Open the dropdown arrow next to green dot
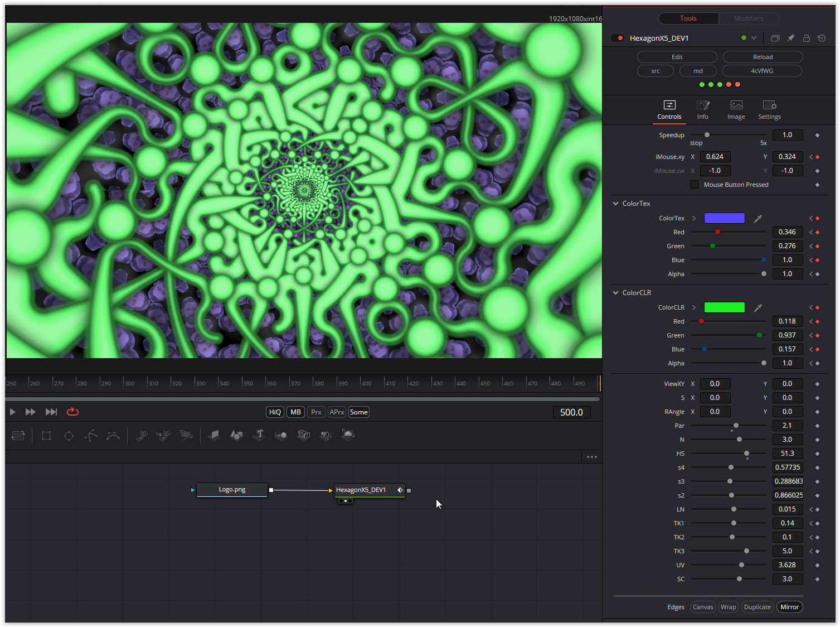 754,38
